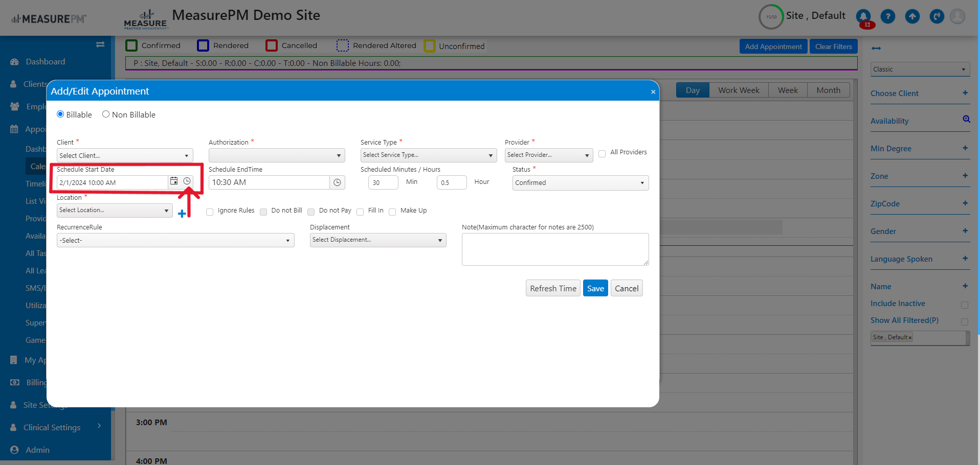The width and height of the screenshot is (980, 465).
Task: Toggle the Include Inactive checkbox
Action: (965, 305)
